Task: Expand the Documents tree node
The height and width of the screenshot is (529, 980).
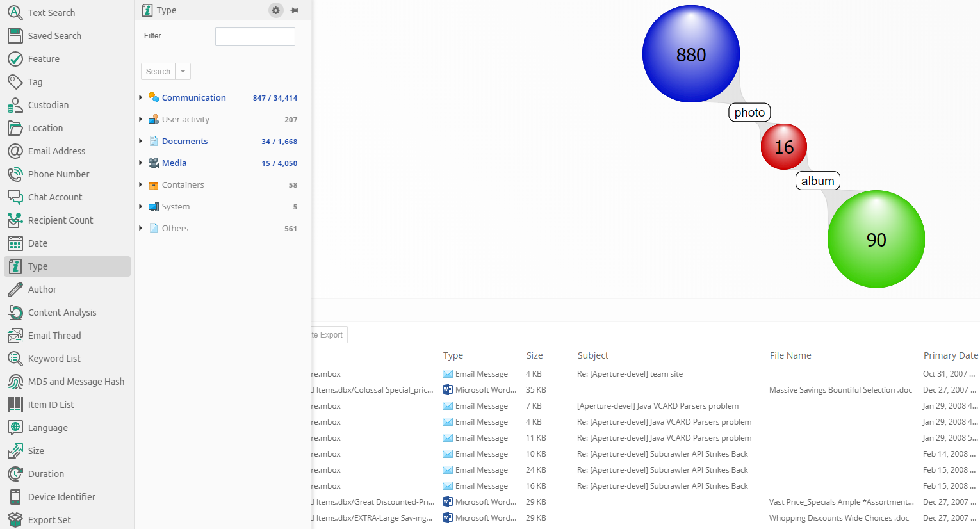Action: point(141,141)
